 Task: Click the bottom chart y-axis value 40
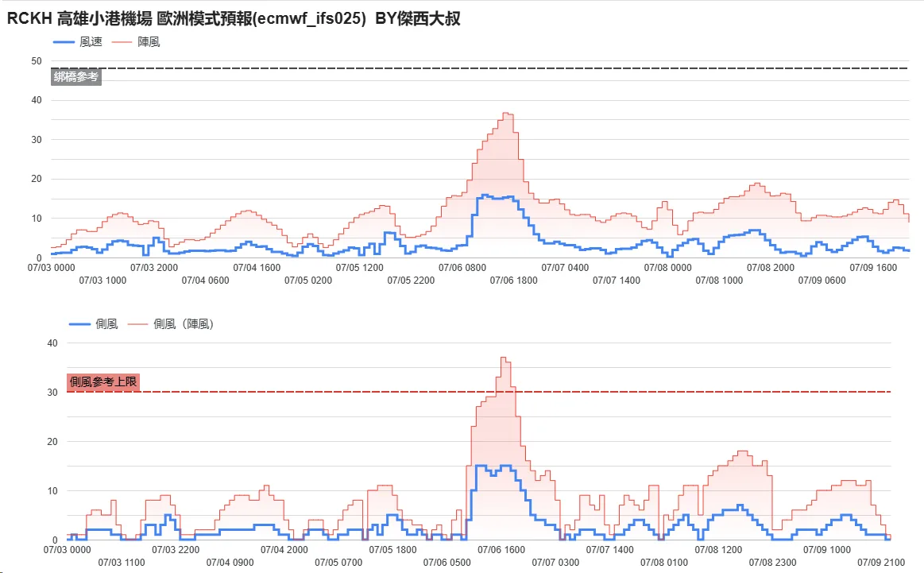pyautogui.click(x=52, y=343)
